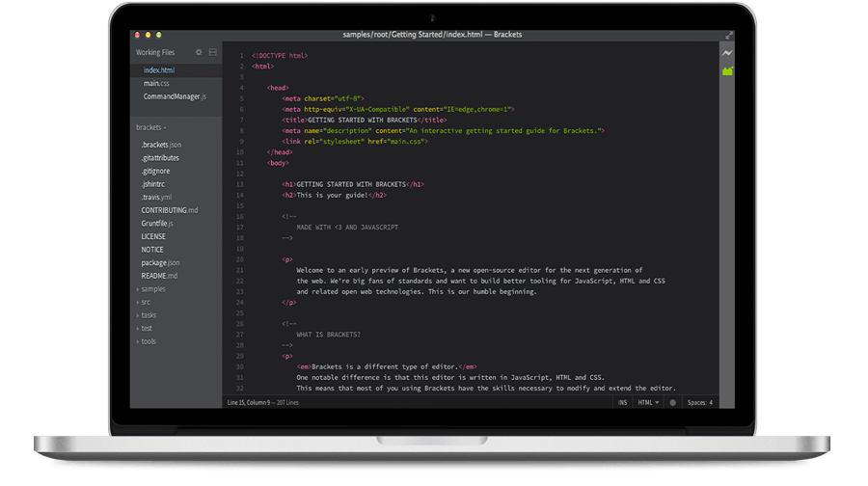
Task: Click the split view icon in sidebar
Action: (x=212, y=52)
